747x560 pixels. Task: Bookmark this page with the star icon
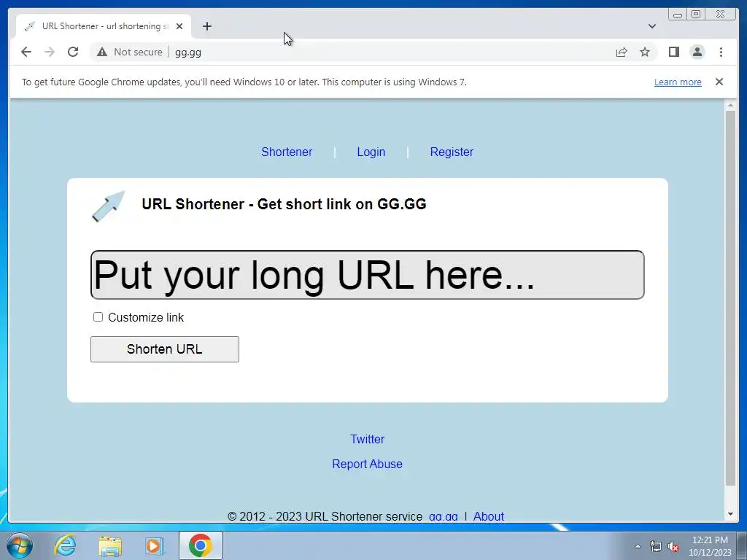click(x=645, y=52)
